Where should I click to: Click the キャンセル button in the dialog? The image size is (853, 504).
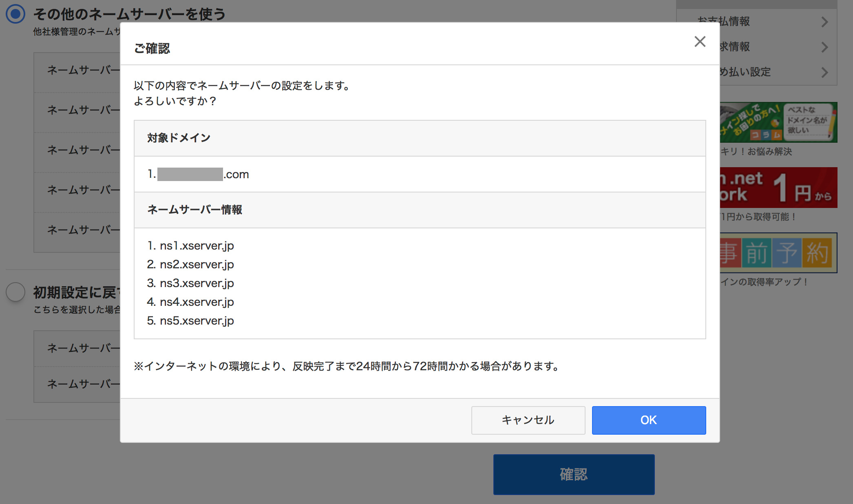point(528,420)
